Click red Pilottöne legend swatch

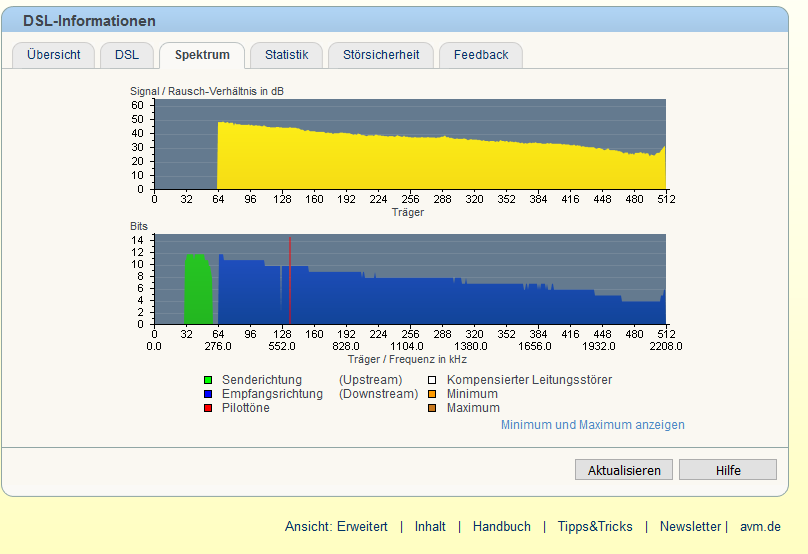pos(208,408)
